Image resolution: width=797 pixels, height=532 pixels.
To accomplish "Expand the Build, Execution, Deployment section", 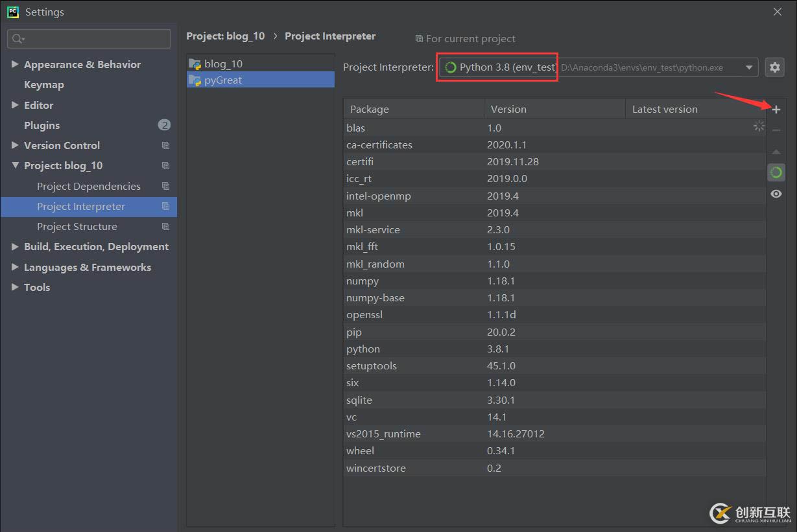I will 15,247.
